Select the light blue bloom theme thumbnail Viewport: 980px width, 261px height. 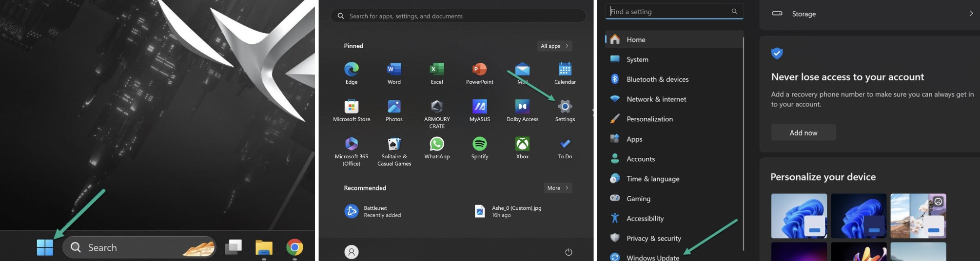(799, 216)
